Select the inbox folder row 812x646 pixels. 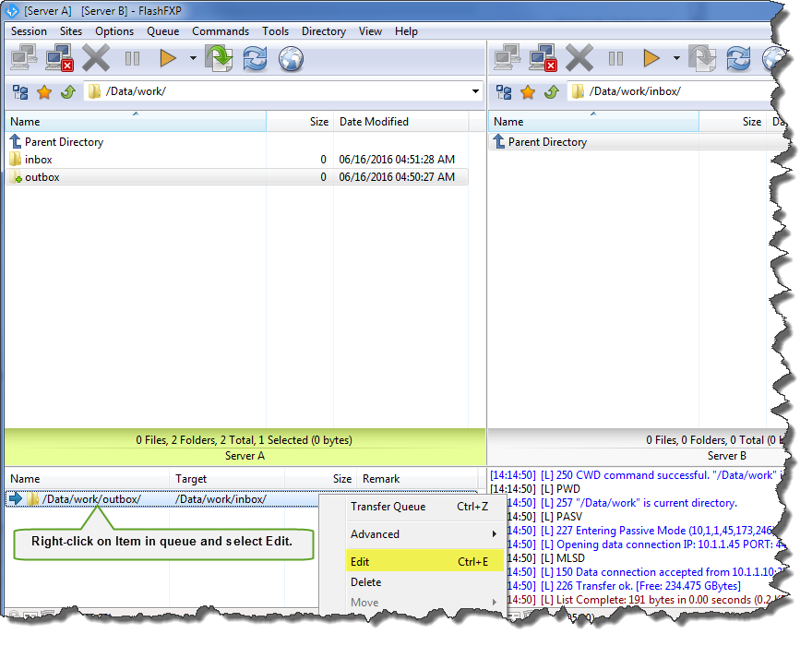click(x=236, y=160)
